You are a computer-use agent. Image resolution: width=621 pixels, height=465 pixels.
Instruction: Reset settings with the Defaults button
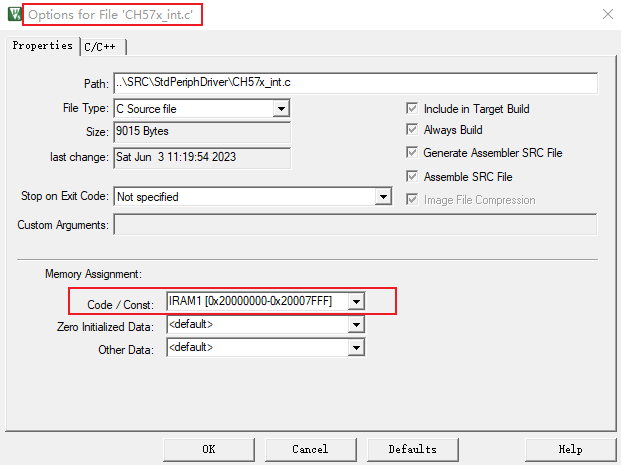[412, 449]
